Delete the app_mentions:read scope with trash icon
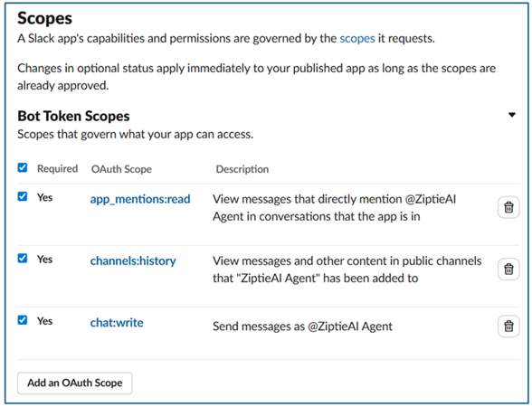Viewport: 532px width, 407px height. coord(508,207)
